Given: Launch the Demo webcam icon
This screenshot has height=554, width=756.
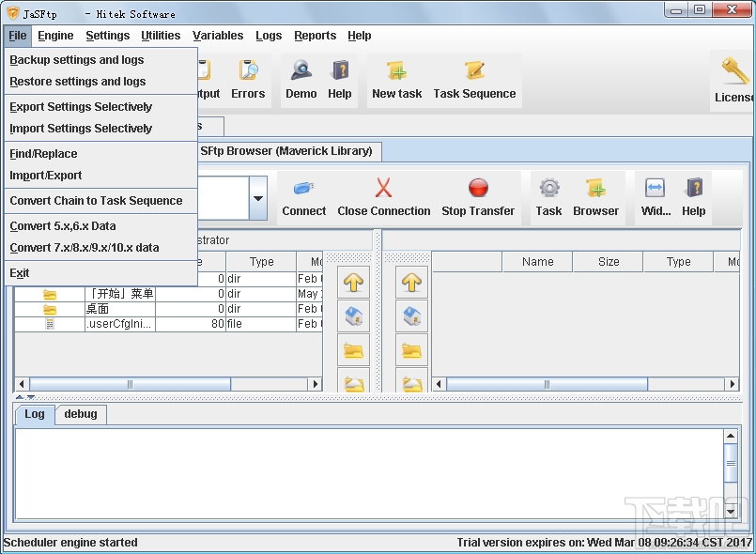Looking at the screenshot, I should click(x=301, y=80).
